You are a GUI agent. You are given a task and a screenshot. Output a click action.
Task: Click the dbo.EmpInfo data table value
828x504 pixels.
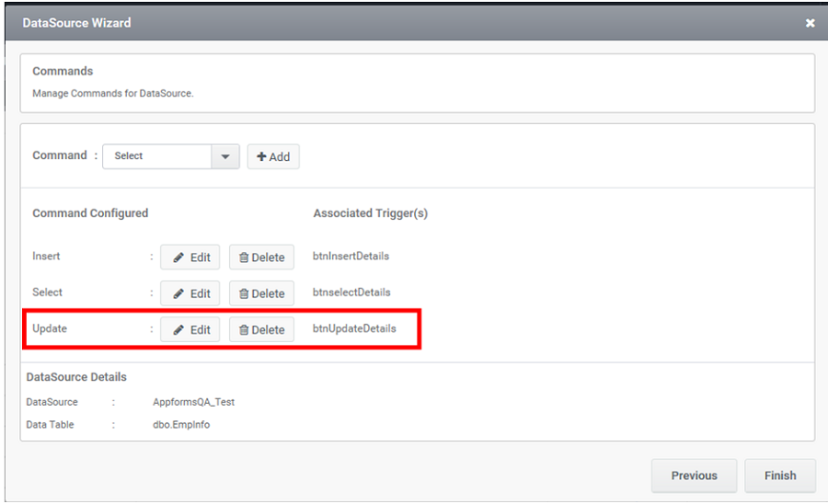tap(181, 425)
